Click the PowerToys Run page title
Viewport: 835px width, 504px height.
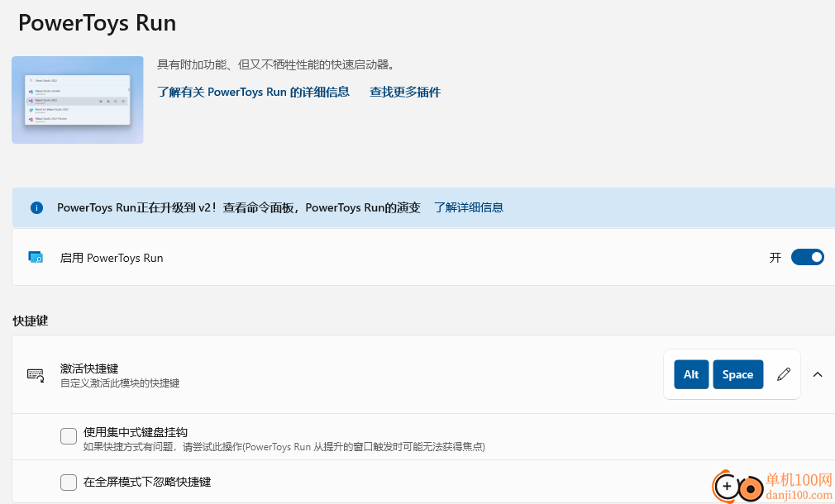pos(97,23)
